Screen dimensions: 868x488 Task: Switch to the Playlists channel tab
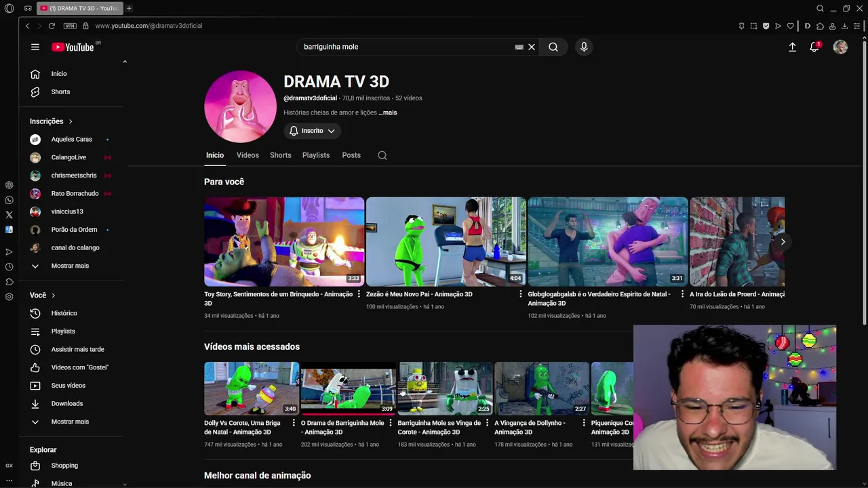point(316,155)
